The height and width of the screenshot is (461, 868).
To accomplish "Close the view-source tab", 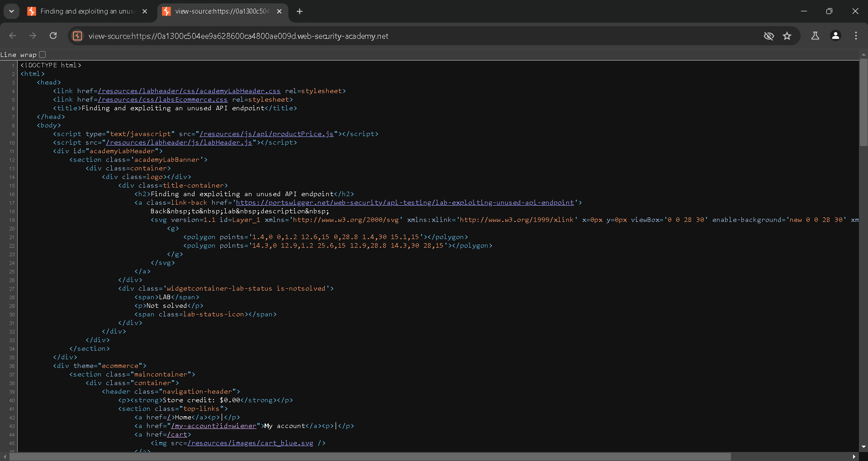I will (x=279, y=11).
